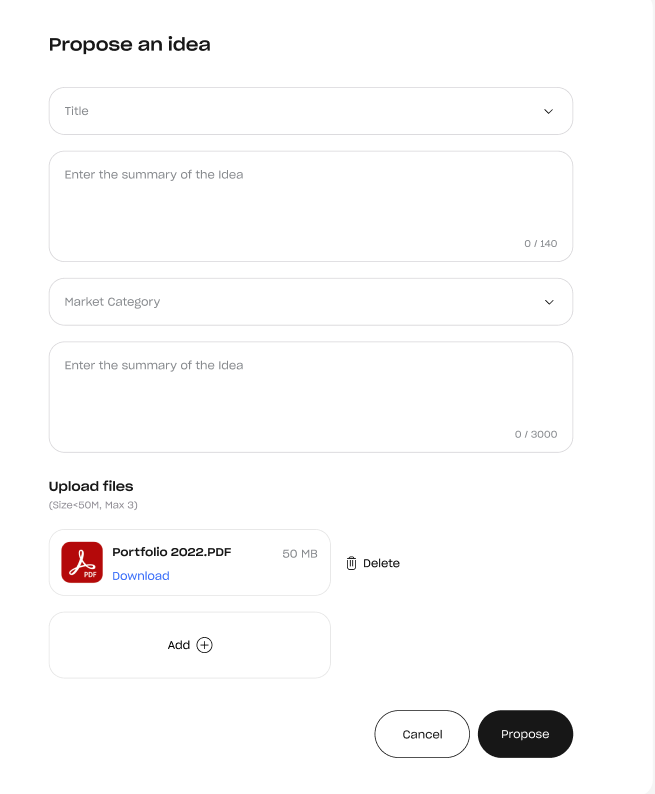Screen dimensions: 655x794
Task: Expand the Market Category chevron arrow
Action: (x=549, y=302)
